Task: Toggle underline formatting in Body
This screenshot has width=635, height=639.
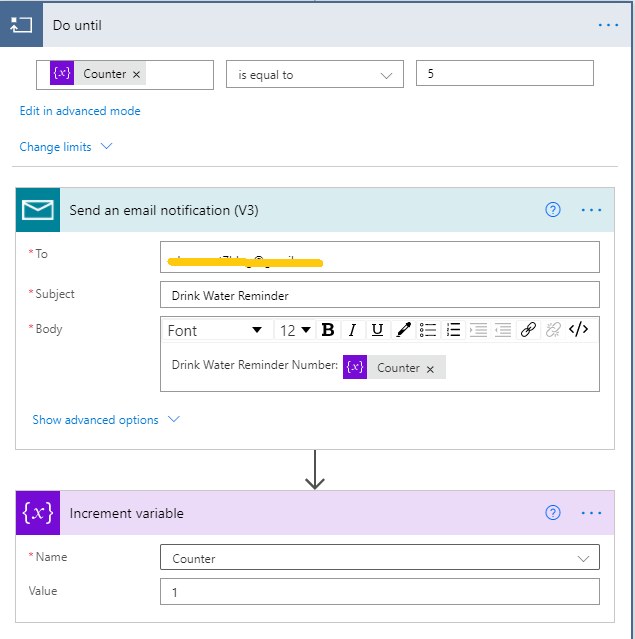Action: 377,330
